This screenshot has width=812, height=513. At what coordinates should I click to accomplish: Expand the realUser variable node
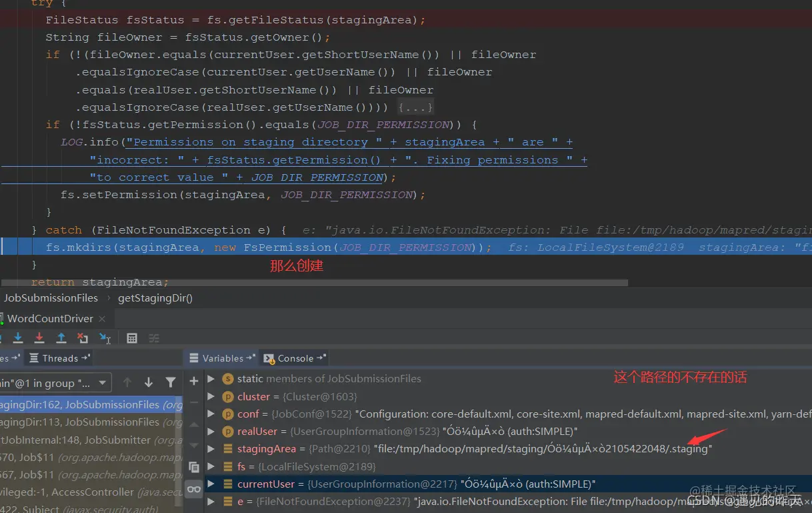[211, 431]
